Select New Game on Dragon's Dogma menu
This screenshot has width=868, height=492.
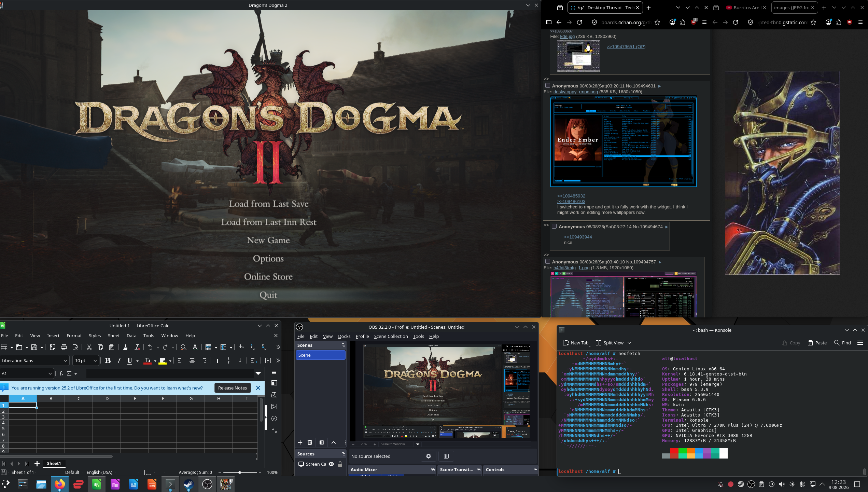tap(268, 240)
